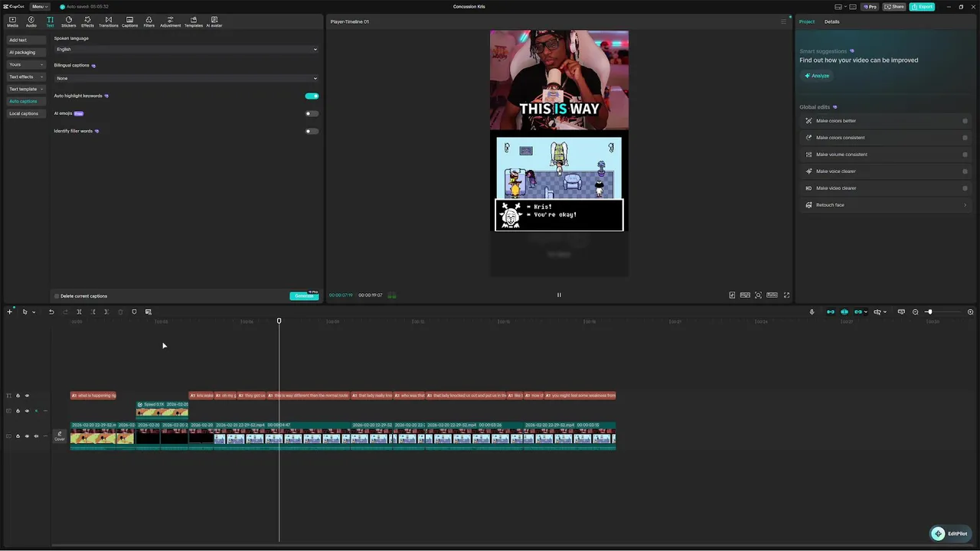Enter fullscreen preview
980x551 pixels.
(x=786, y=295)
